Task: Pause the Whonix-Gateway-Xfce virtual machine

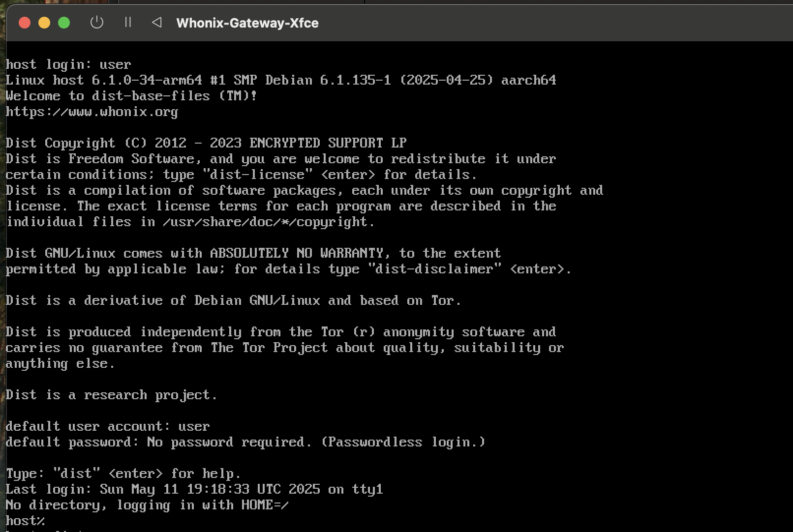Action: pos(128,22)
